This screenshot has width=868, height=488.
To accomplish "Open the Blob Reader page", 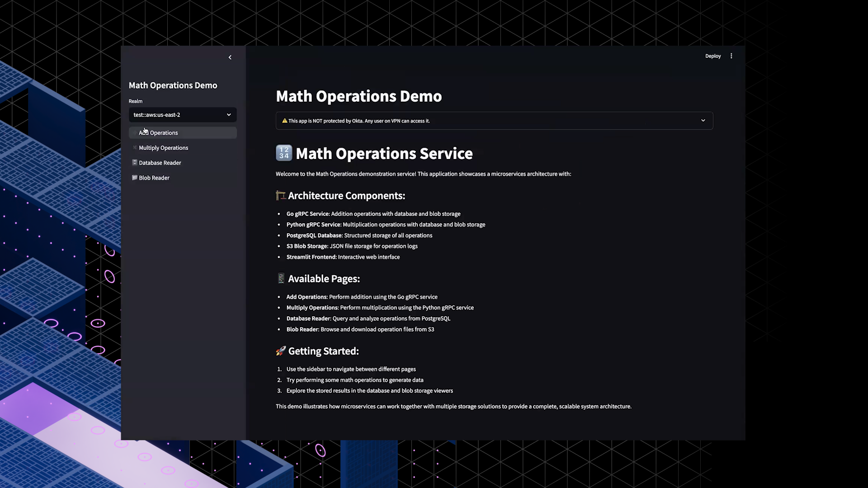I will pyautogui.click(x=183, y=178).
